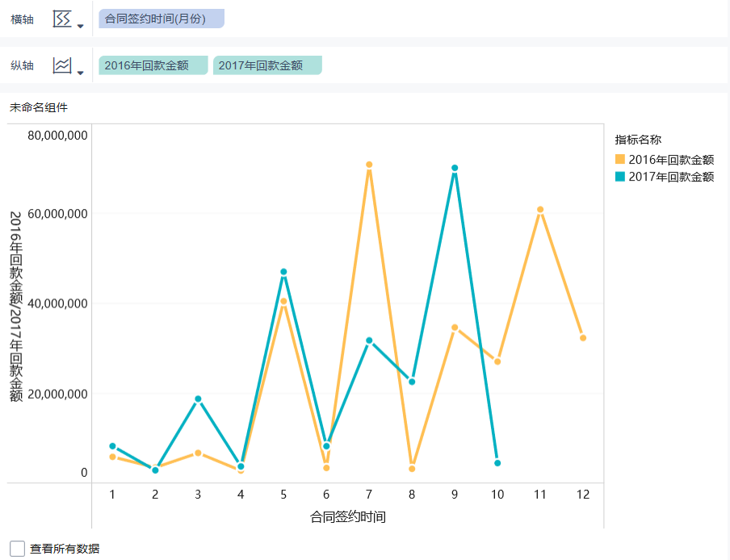Viewport: 730px width, 560px height.
Task: Click the 2017 peak data point at month 9
Action: tap(455, 168)
